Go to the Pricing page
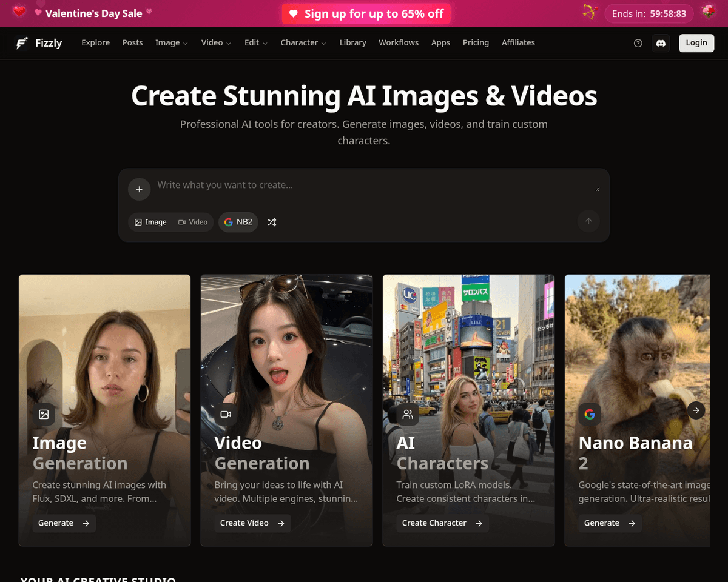This screenshot has height=582, width=728. [476, 43]
